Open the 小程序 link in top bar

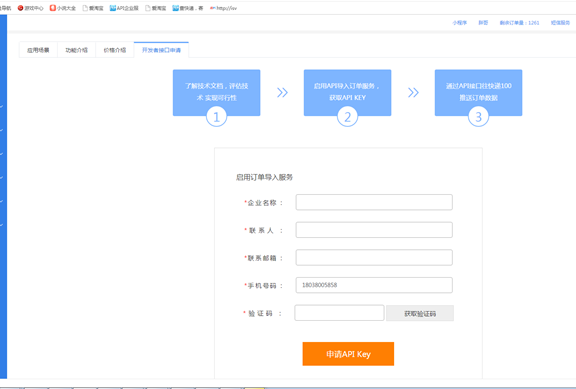[x=460, y=23]
